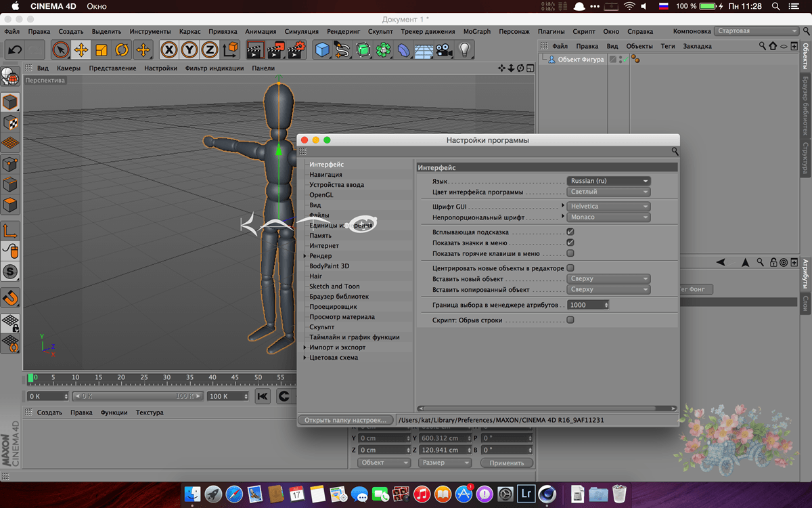Select the Scale tool
Screen dimensions: 812x508
101,50
